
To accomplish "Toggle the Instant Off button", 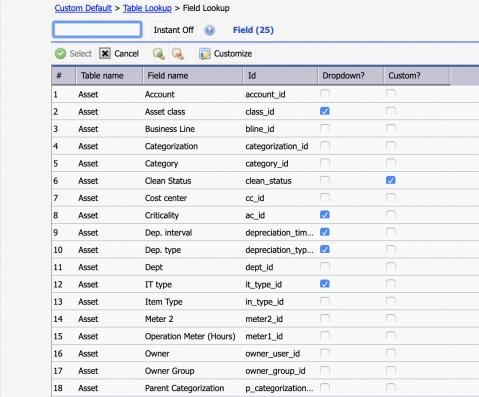I will pyautogui.click(x=173, y=30).
